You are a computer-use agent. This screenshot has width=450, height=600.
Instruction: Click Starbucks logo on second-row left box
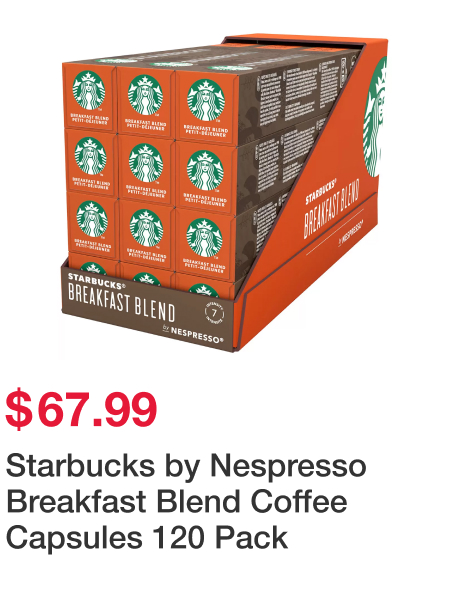pyautogui.click(x=90, y=157)
